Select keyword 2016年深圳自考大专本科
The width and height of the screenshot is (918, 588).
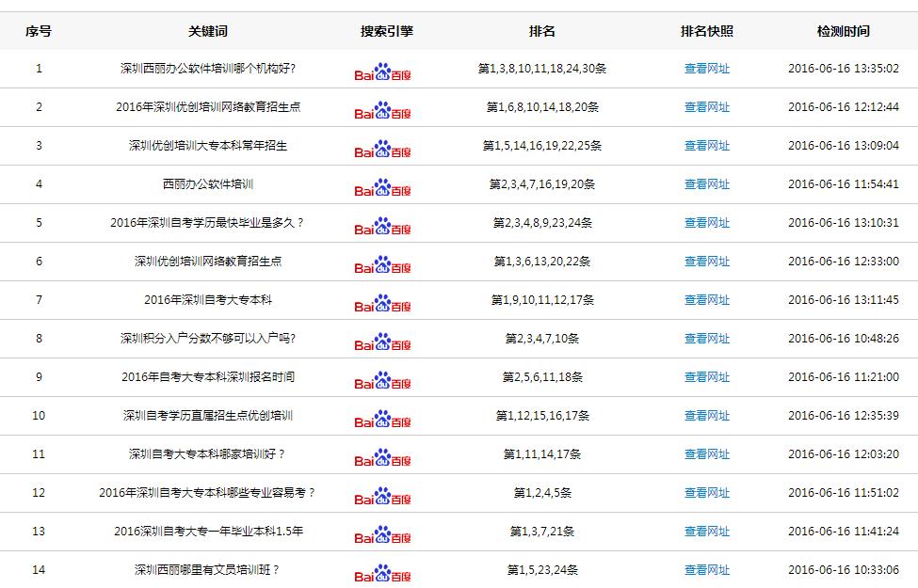tap(208, 300)
